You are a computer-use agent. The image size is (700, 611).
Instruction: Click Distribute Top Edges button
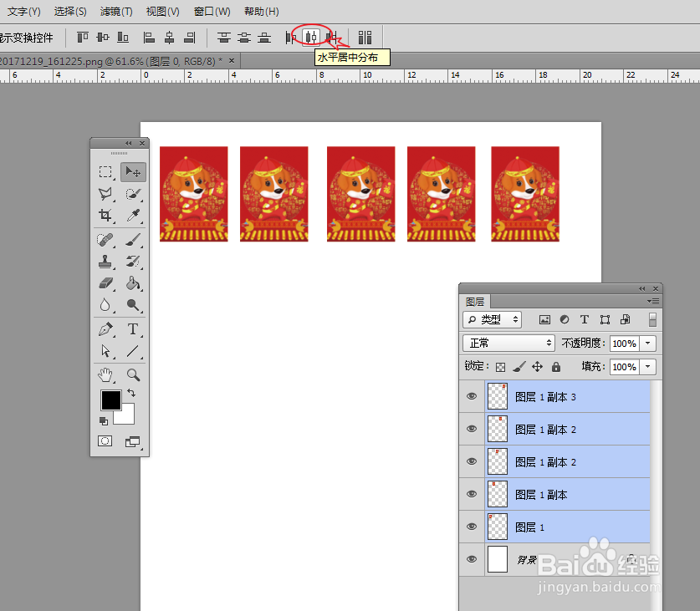[x=223, y=37]
